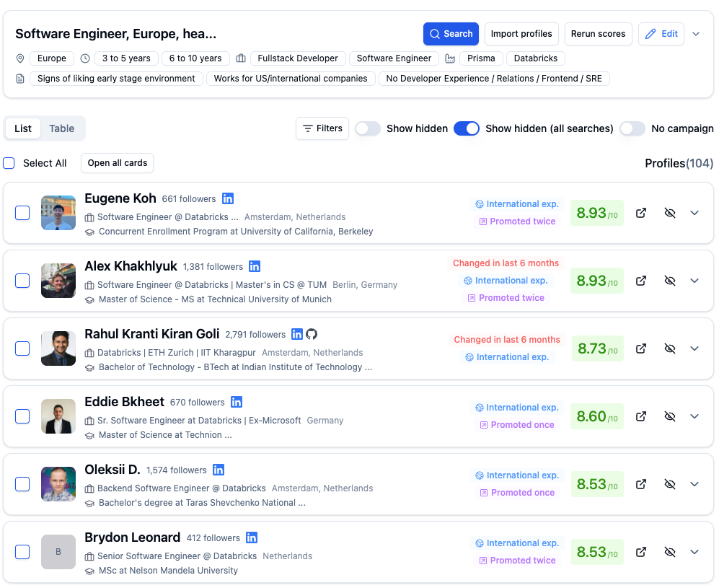Open Eugene Koh's LinkedIn profile icon
This screenshot has height=588, width=719.
pyautogui.click(x=228, y=198)
